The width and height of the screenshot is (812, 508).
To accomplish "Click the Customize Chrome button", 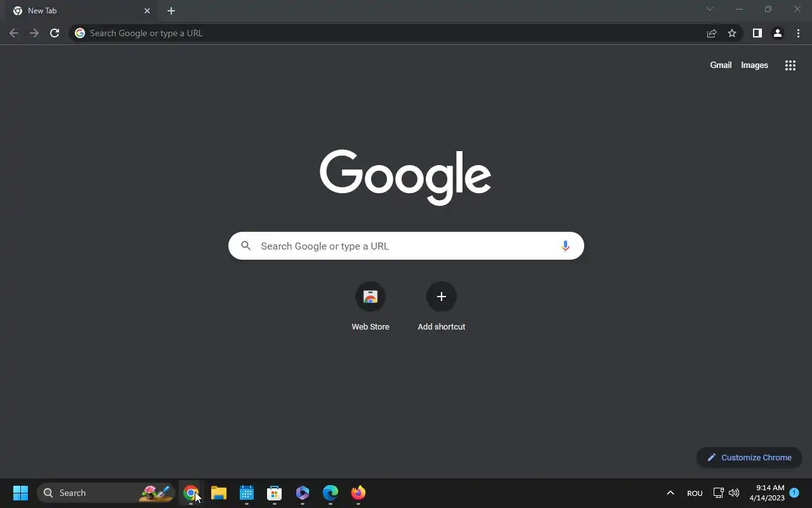I will (x=749, y=457).
